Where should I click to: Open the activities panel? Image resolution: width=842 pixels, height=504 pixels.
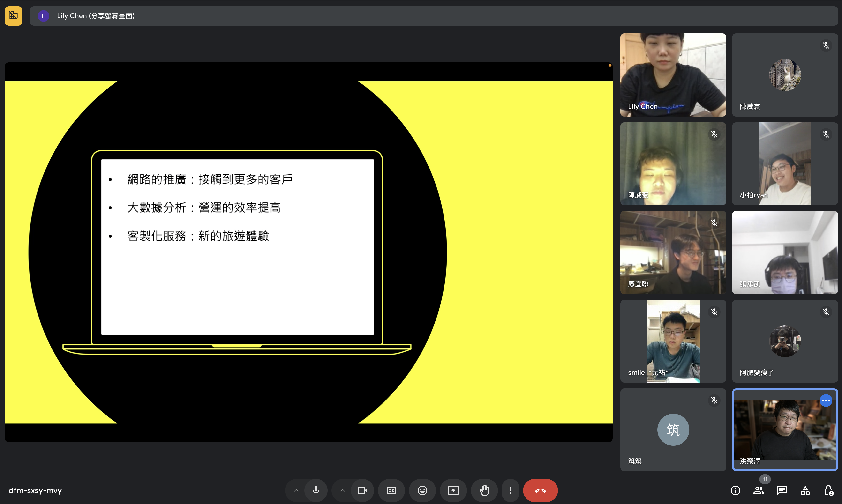(x=805, y=490)
